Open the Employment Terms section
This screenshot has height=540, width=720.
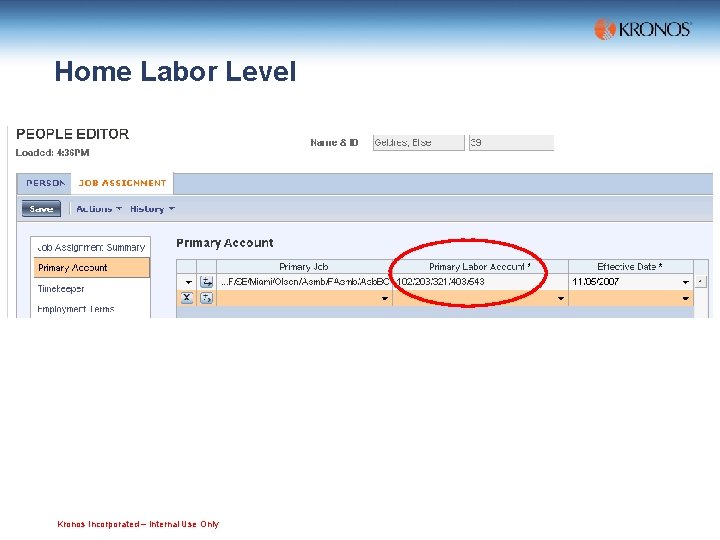click(76, 309)
